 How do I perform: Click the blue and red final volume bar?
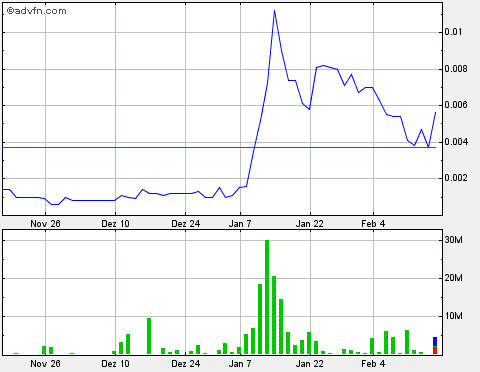click(x=435, y=346)
